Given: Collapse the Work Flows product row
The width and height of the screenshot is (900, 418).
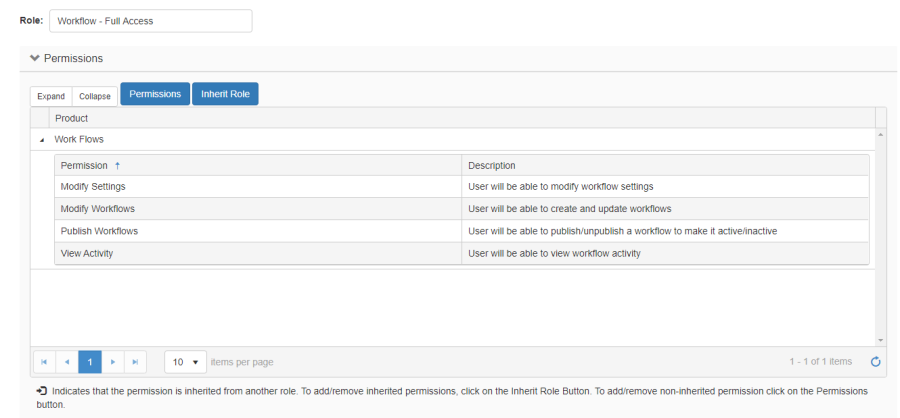Looking at the screenshot, I should click(x=41, y=140).
